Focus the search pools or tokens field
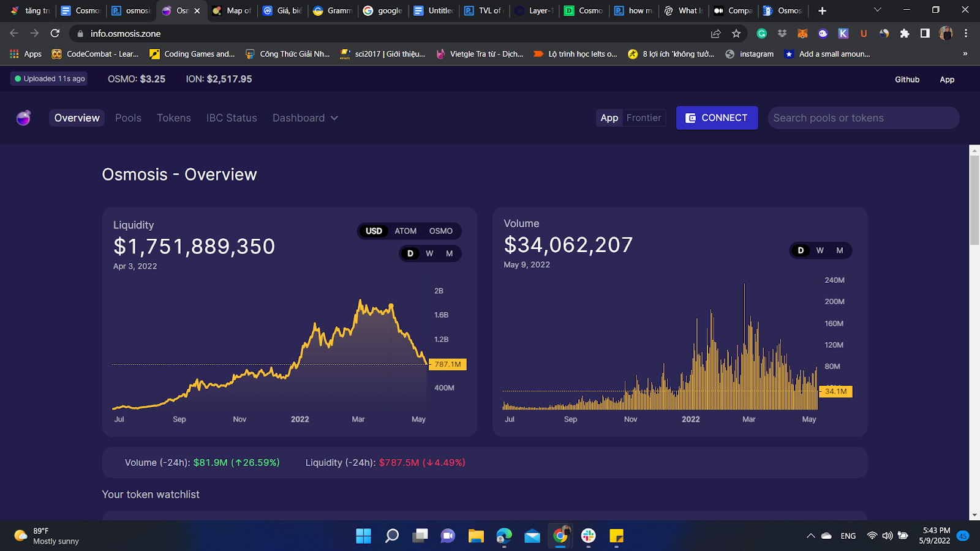The width and height of the screenshot is (980, 551). click(x=864, y=118)
